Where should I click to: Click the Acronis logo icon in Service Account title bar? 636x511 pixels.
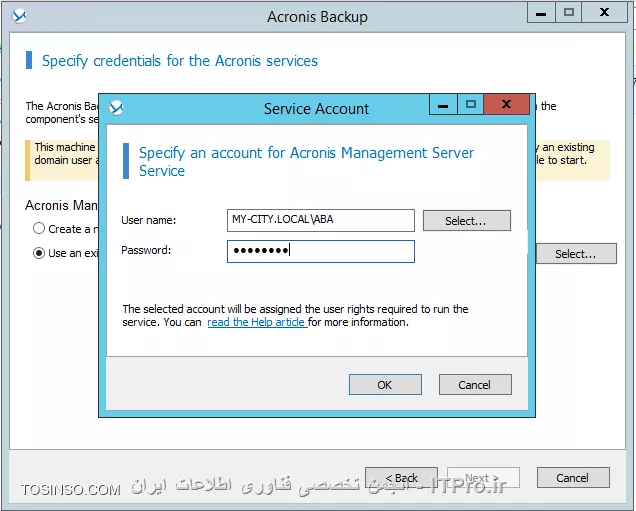coord(116,108)
